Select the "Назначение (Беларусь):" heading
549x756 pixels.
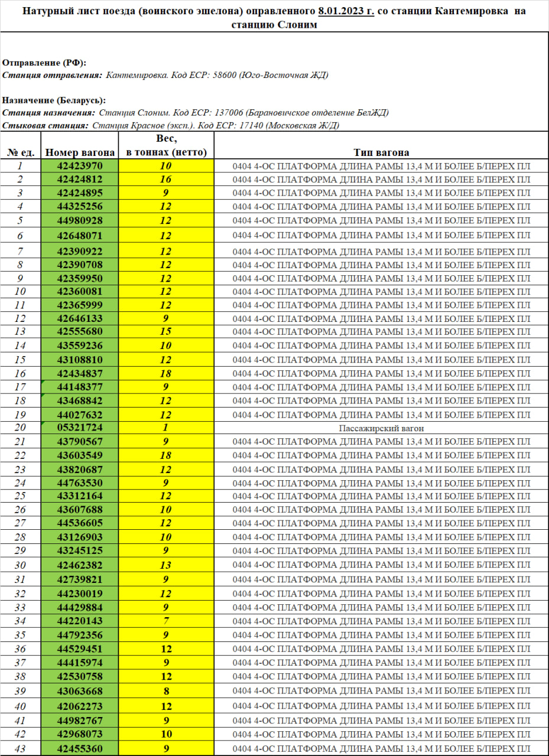pyautogui.click(x=54, y=100)
